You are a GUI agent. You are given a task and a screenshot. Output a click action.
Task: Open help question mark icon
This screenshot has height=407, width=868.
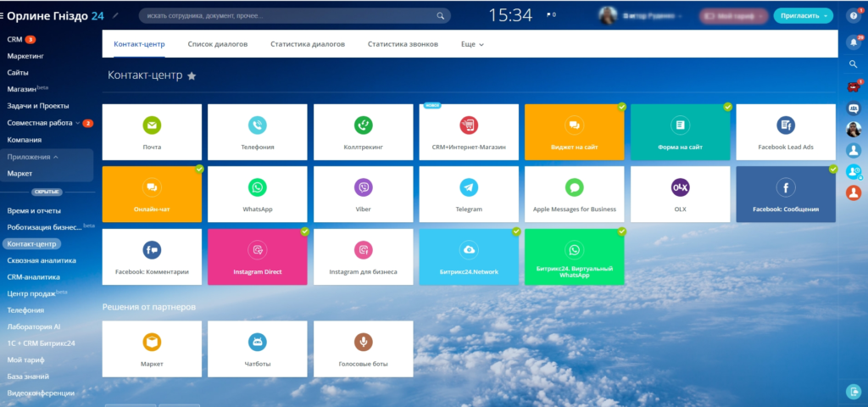click(853, 15)
